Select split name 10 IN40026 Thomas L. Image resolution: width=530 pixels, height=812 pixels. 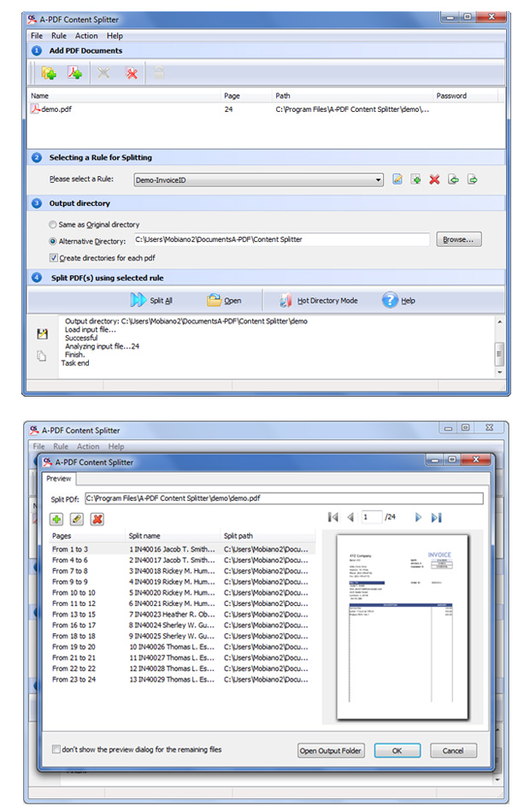pyautogui.click(x=172, y=647)
